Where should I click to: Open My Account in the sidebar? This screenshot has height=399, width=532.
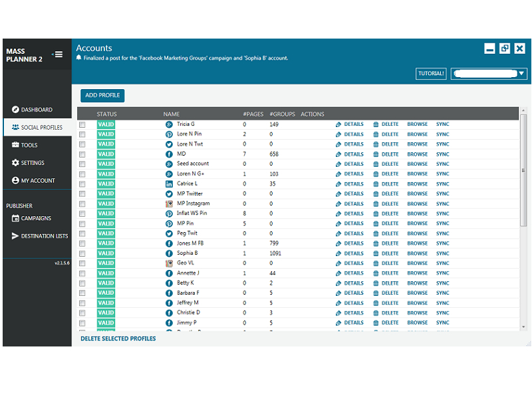pyautogui.click(x=33, y=180)
